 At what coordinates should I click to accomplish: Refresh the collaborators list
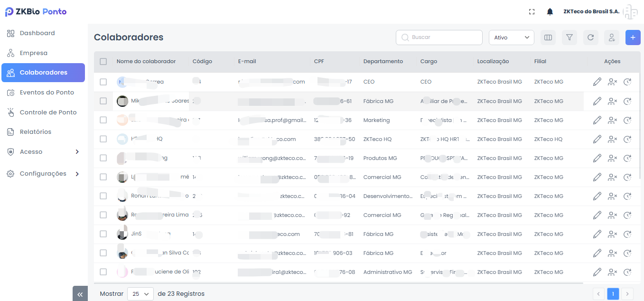click(x=590, y=38)
